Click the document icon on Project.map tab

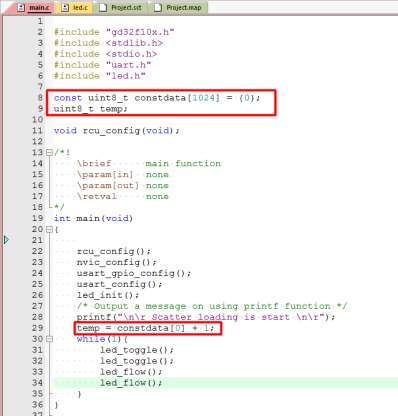pos(158,7)
